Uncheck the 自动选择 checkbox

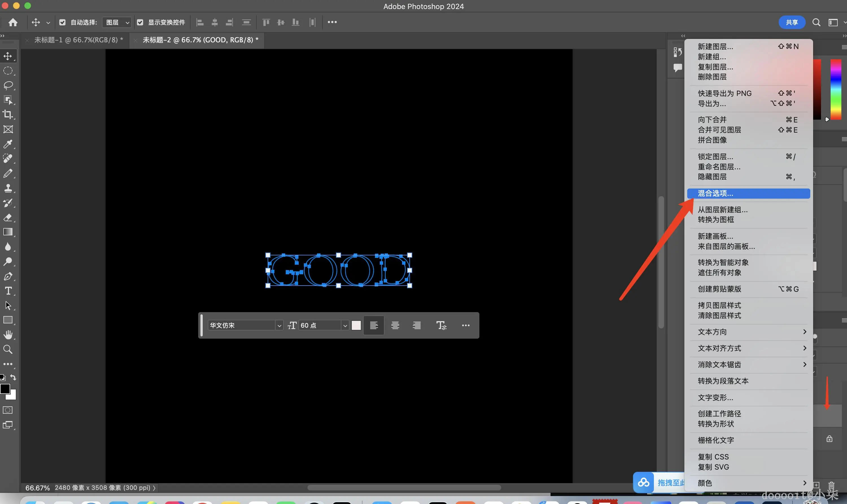(62, 22)
